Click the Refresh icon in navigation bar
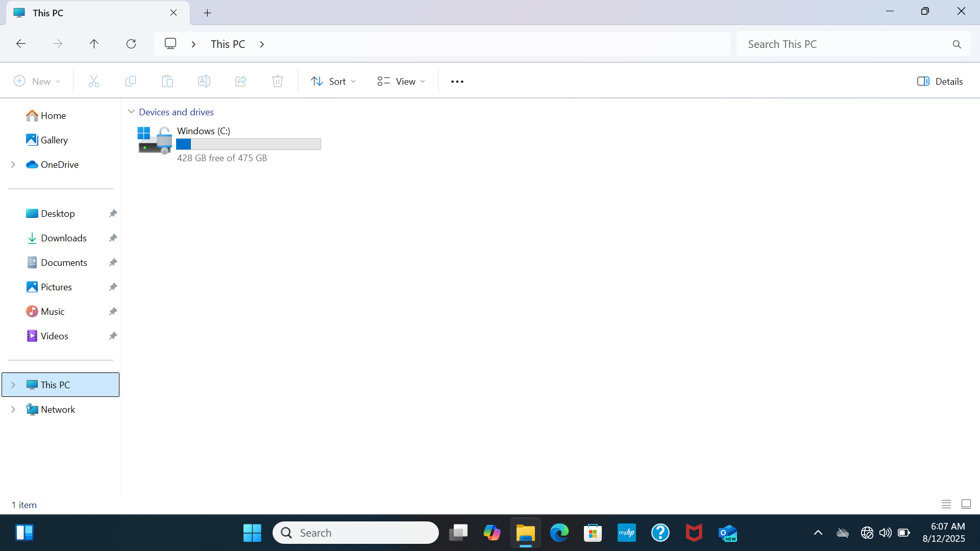 tap(131, 44)
